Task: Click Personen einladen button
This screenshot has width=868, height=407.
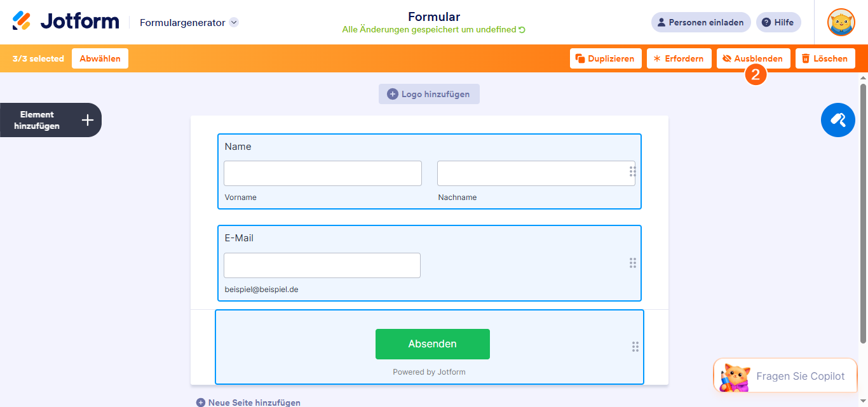Action: tap(701, 22)
